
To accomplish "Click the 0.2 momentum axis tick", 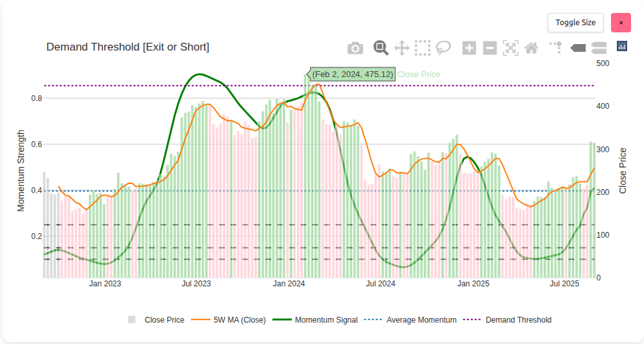I will pyautogui.click(x=37, y=236).
